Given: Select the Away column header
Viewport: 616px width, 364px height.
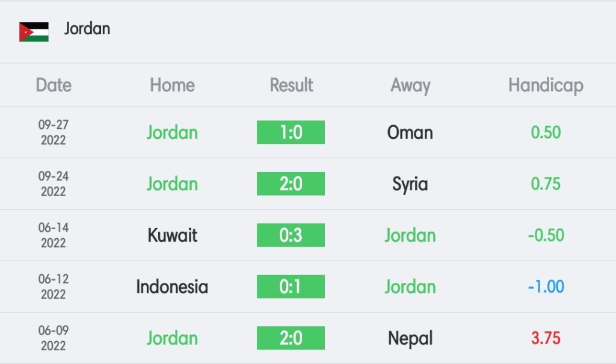Looking at the screenshot, I should coord(410,85).
